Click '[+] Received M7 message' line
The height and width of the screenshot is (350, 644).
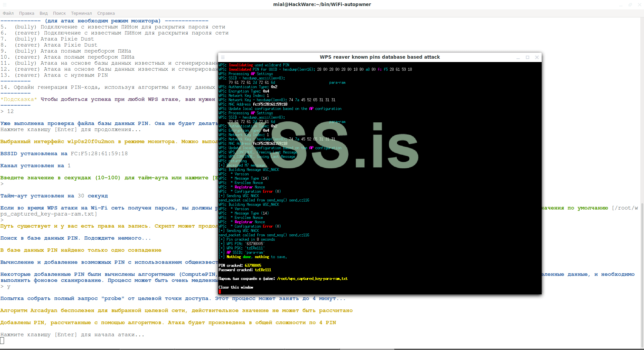tap(242, 165)
